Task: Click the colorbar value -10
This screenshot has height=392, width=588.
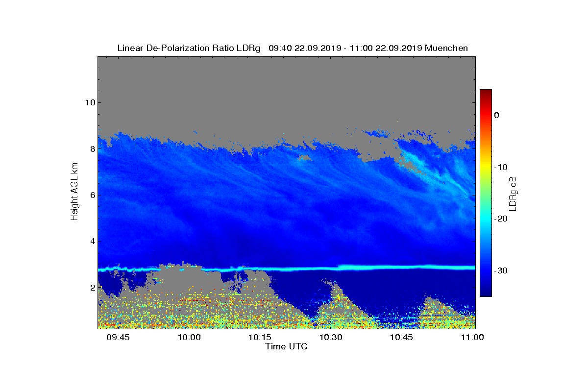Action: click(x=500, y=167)
